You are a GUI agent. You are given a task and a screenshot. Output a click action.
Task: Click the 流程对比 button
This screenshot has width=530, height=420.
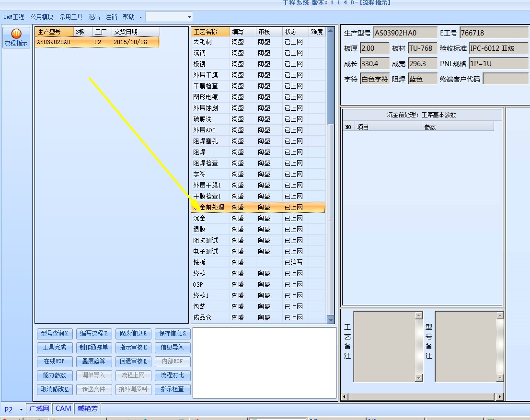click(173, 375)
